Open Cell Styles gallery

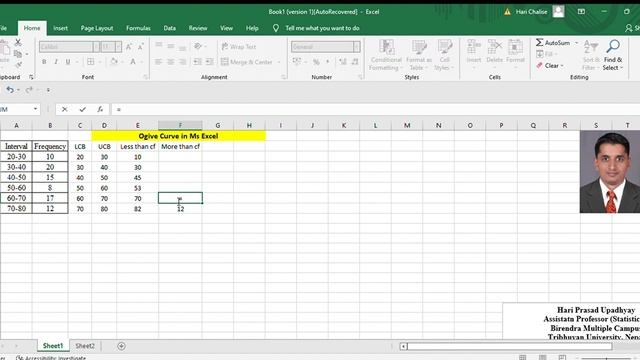coord(444,55)
